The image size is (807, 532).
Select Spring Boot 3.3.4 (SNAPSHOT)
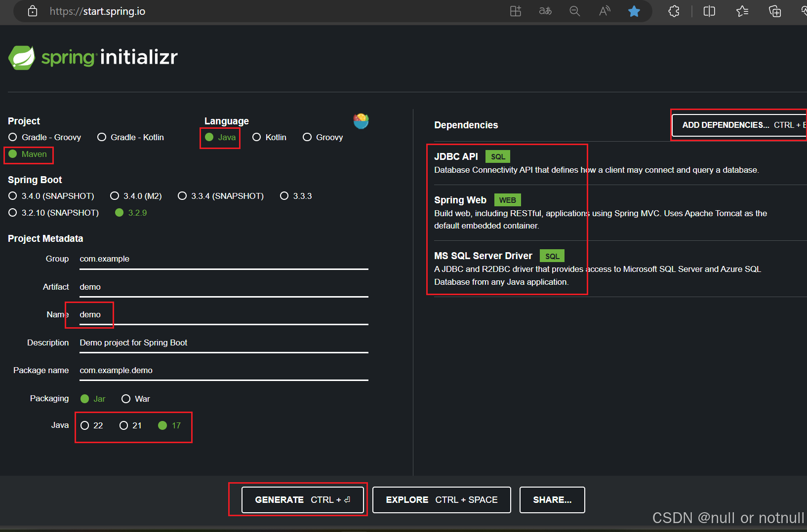221,196
